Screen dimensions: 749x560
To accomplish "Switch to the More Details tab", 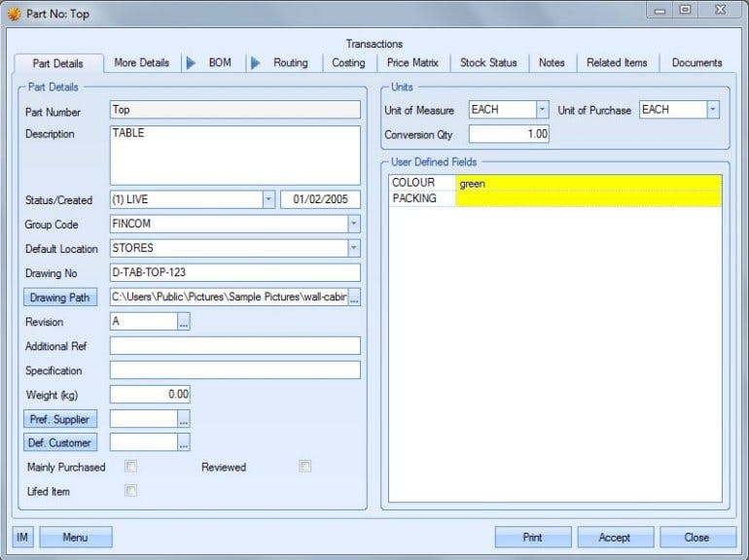I will (141, 63).
